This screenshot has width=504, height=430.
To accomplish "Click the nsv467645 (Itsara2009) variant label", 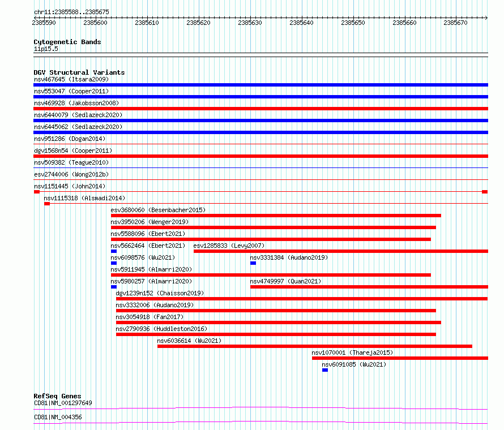I will pos(71,79).
